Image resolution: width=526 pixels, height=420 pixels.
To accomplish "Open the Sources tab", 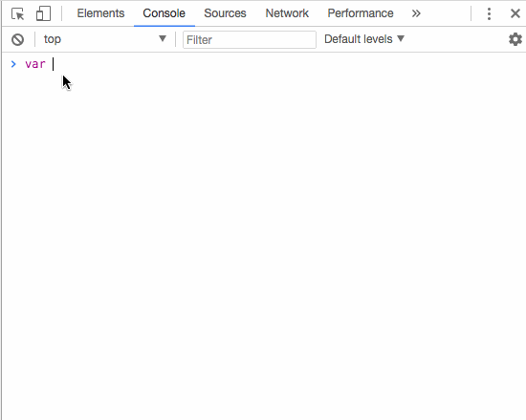I will 225,13.
